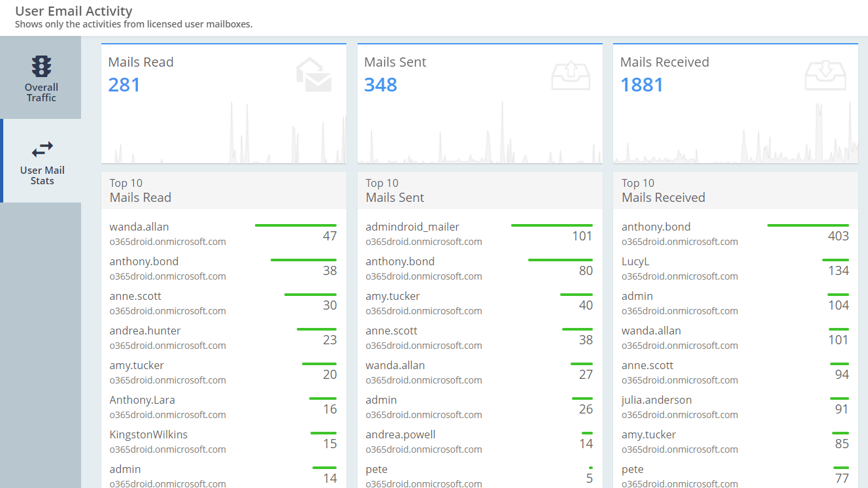Click the Mails Read open-envelope icon

[314, 75]
